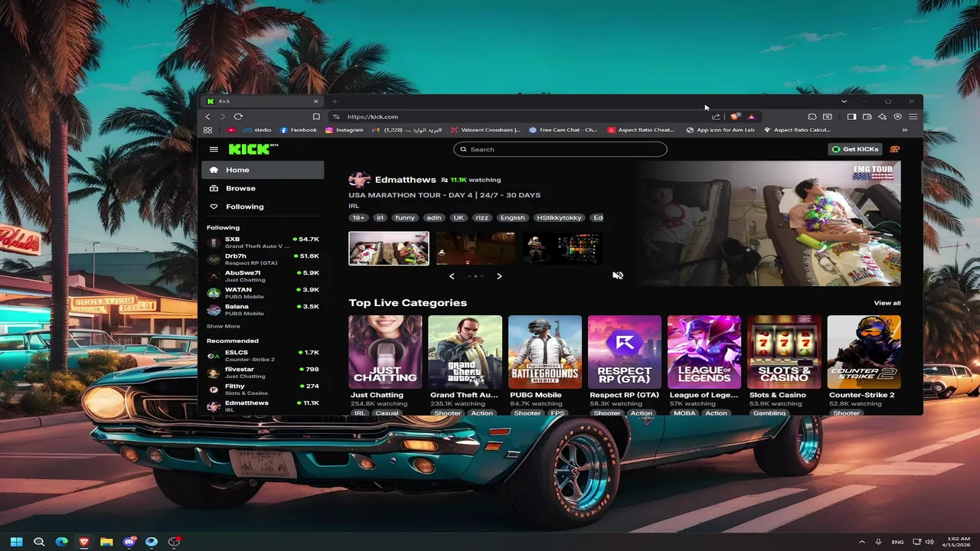The image size is (980, 551).
Task: Open WATAN channel in Following list
Action: (x=263, y=293)
